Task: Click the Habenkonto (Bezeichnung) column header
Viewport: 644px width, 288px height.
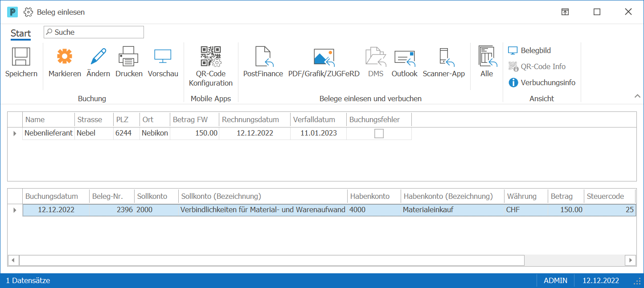Action: [452, 196]
